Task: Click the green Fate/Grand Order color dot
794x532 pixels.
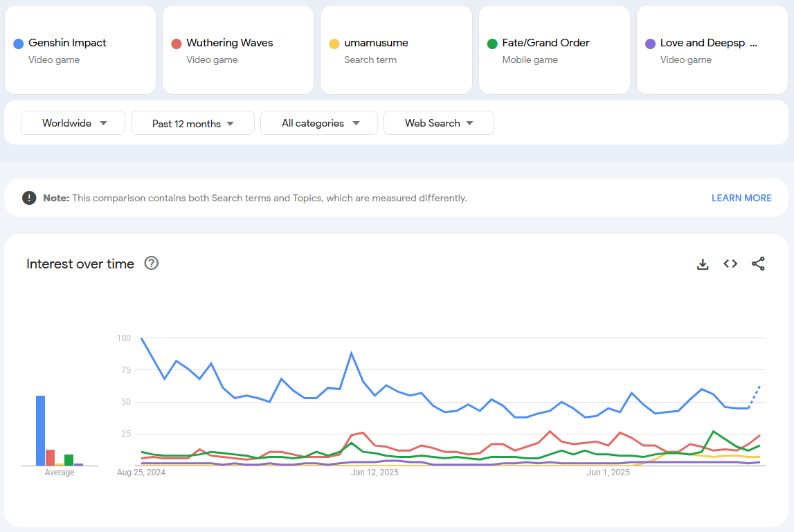Action: coord(492,44)
